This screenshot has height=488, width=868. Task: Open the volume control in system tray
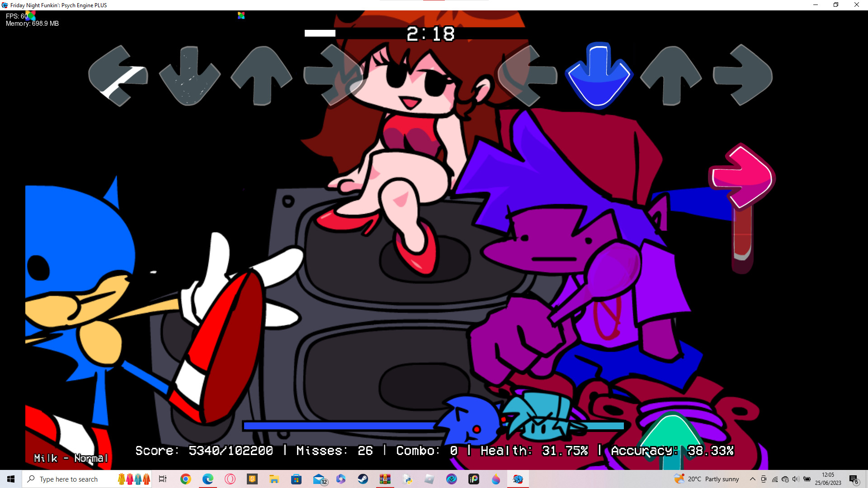point(796,479)
